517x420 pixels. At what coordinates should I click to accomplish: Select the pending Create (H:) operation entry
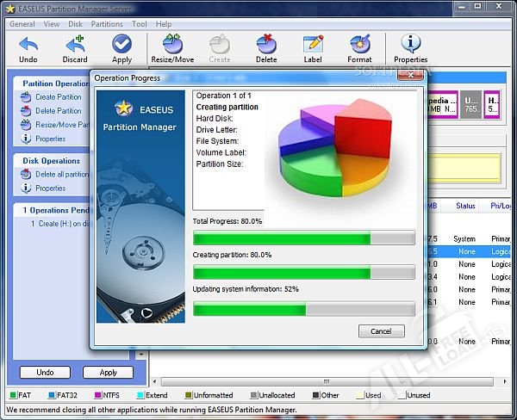coord(59,224)
